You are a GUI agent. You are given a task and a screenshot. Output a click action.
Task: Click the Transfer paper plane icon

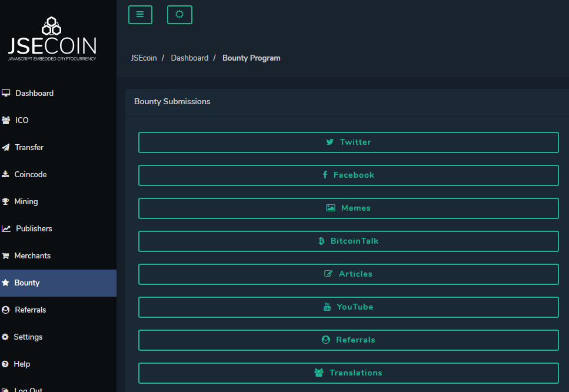(6, 147)
